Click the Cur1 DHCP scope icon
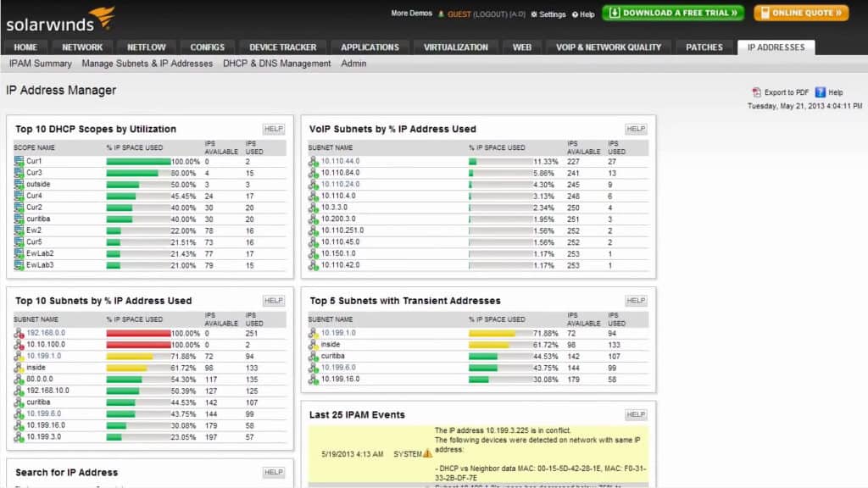The height and width of the screenshot is (488, 868). point(19,162)
